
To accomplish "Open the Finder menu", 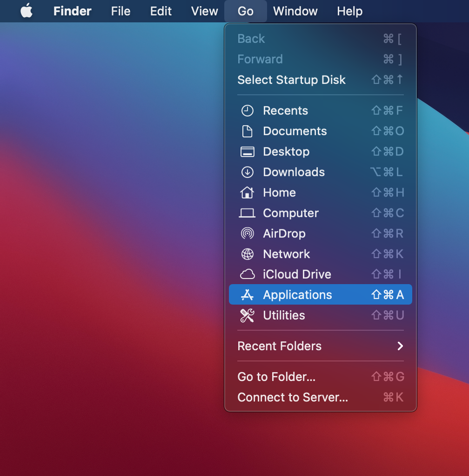I will coord(73,11).
